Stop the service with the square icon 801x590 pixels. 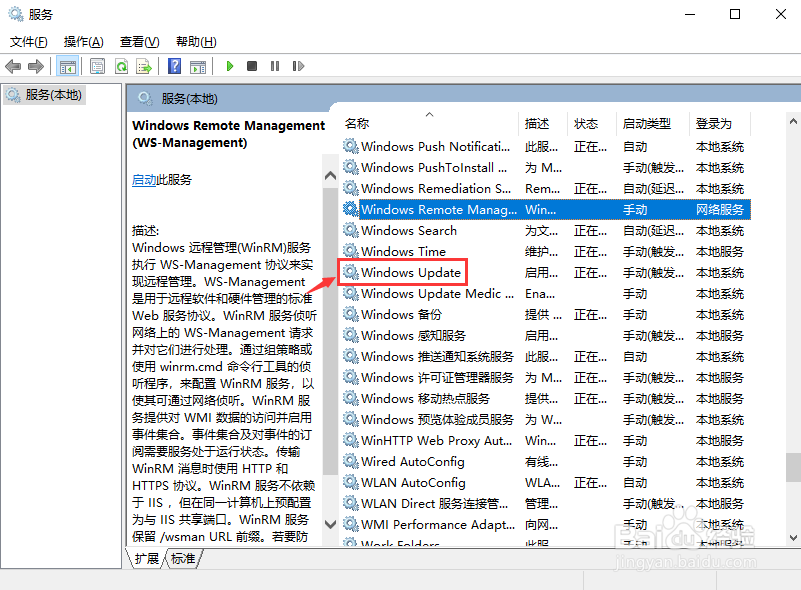click(252, 66)
